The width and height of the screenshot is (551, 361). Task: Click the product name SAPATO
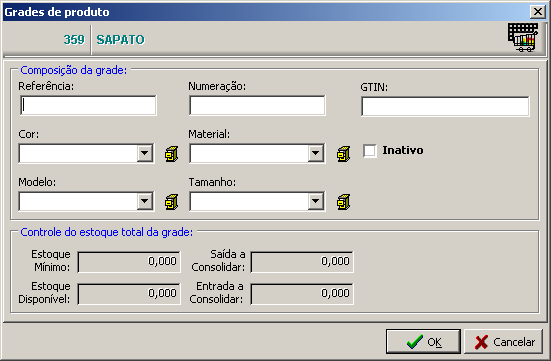(121, 40)
